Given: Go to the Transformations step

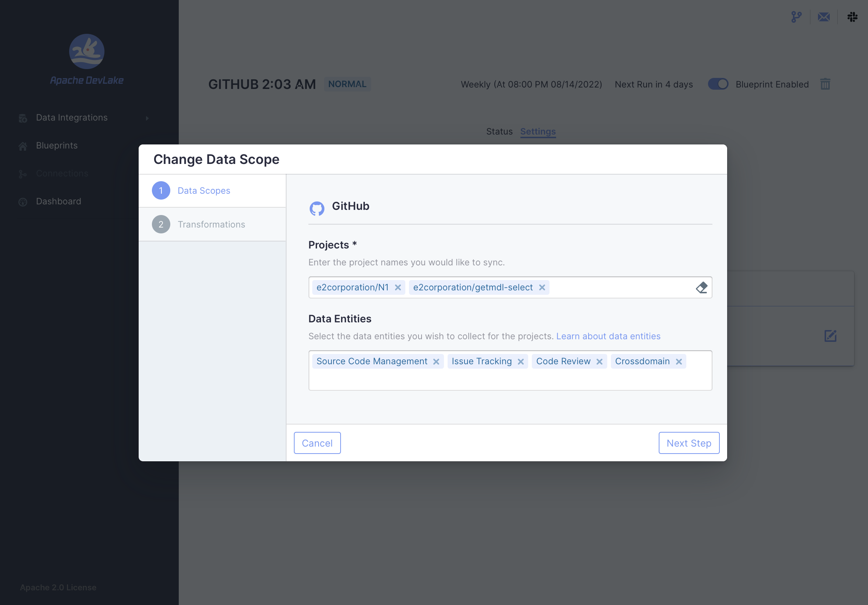Looking at the screenshot, I should pyautogui.click(x=211, y=225).
